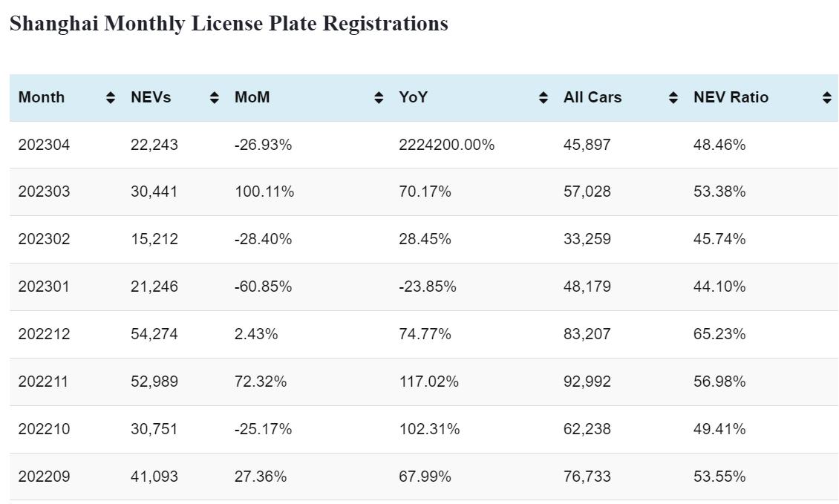Click the All Cars header label
The width and height of the screenshot is (839, 504).
(592, 97)
